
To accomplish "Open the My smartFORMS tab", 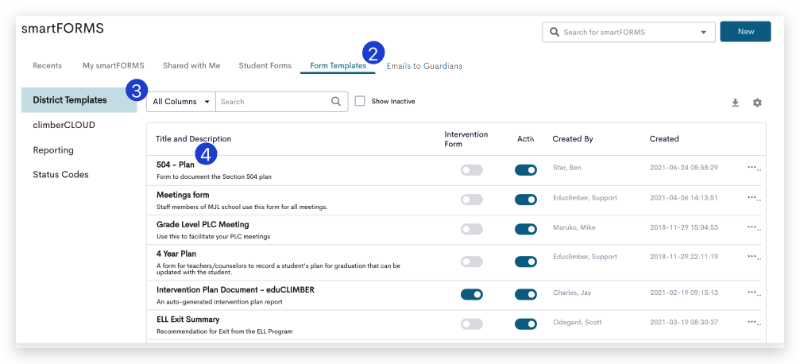I will click(113, 66).
